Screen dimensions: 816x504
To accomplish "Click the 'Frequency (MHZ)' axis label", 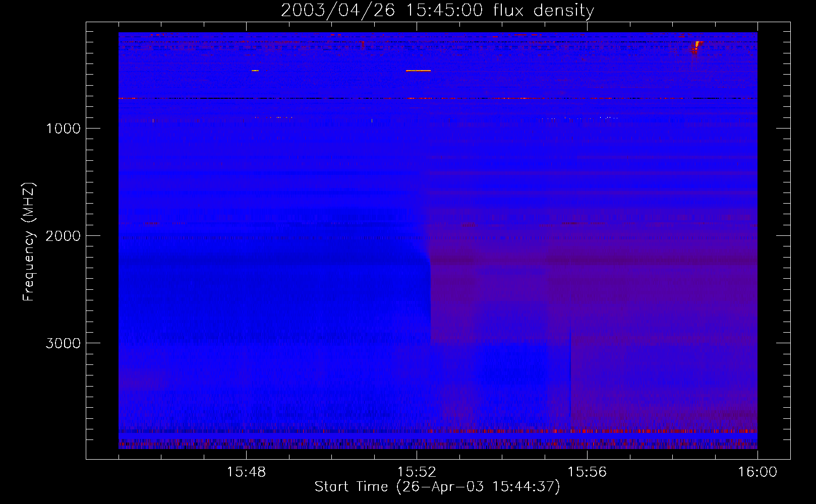I will point(29,242).
